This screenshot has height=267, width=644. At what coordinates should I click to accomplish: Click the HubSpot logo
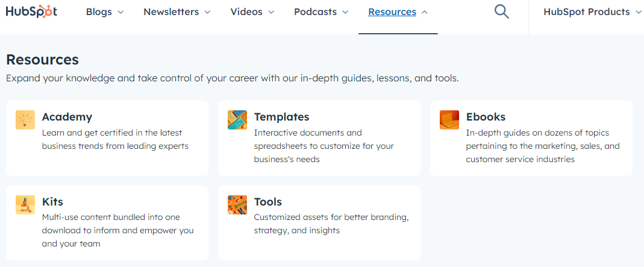(x=31, y=12)
